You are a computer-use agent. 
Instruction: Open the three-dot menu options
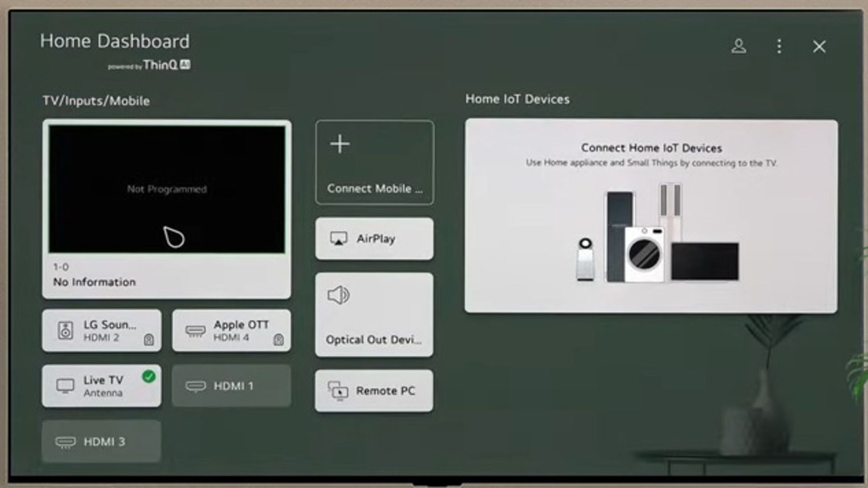779,47
